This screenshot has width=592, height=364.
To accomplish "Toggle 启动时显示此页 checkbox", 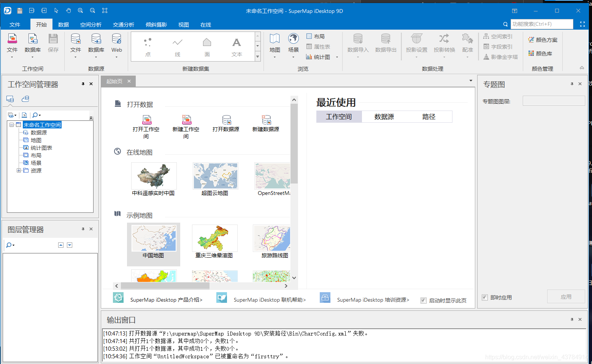I will tap(424, 301).
